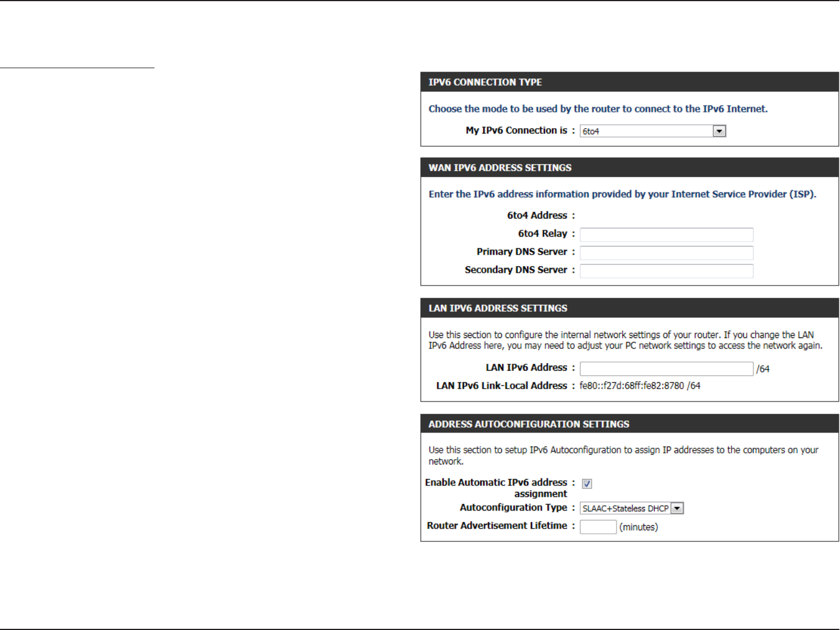
Task: Click the My IPv6 Connection is label
Action: (x=516, y=131)
